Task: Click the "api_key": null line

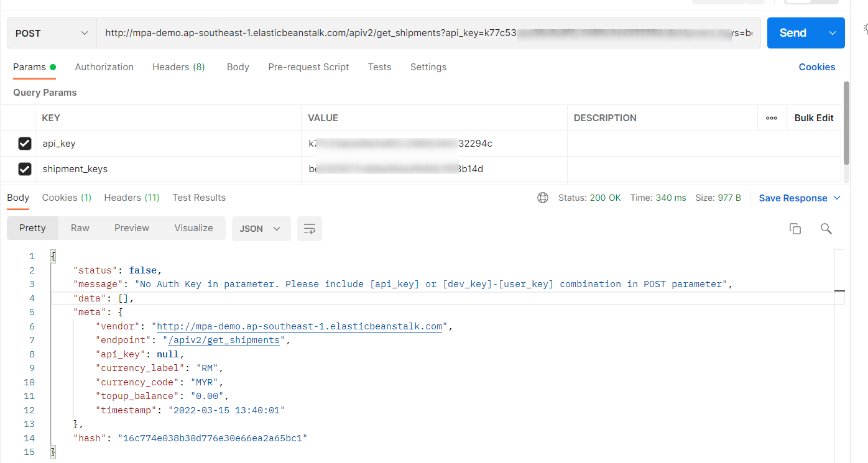Action: (140, 354)
